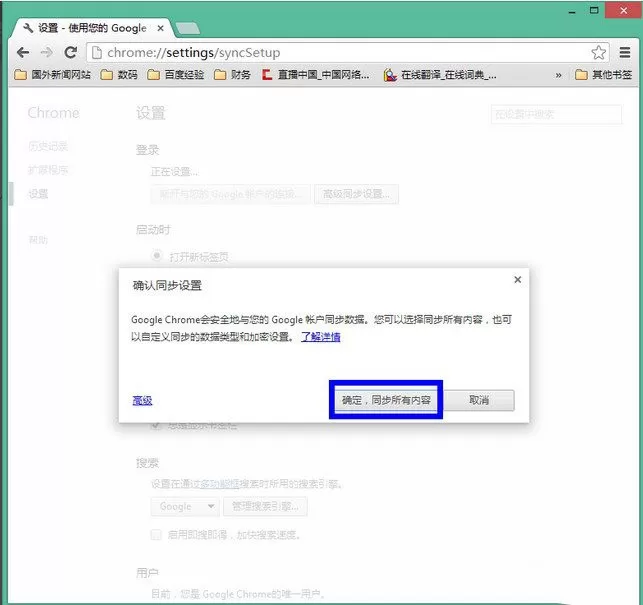The height and width of the screenshot is (605, 643).
Task: Expand hidden bookmarks with the » chevron
Action: tap(558, 75)
